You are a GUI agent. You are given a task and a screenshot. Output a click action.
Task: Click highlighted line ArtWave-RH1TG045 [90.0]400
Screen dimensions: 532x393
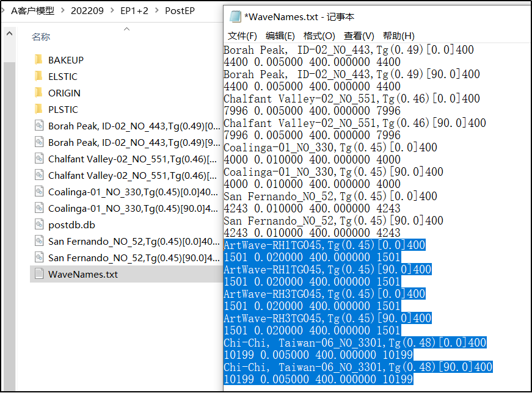327,269
